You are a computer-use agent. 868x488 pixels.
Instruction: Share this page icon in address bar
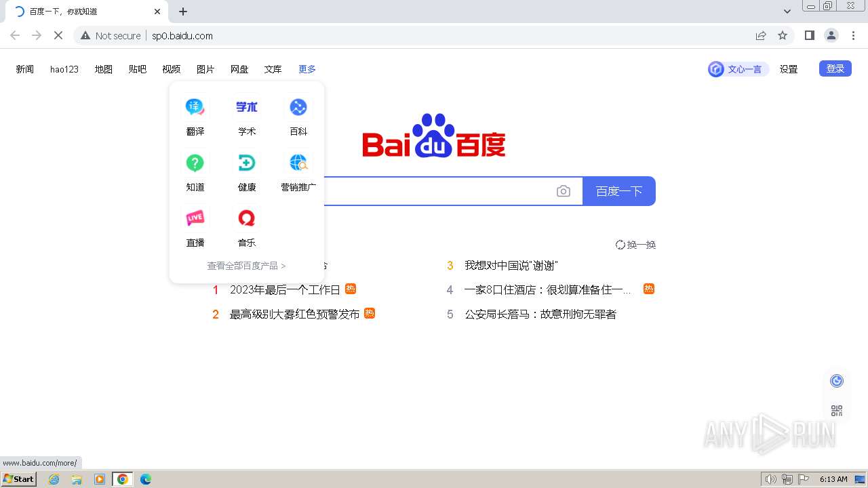(761, 35)
